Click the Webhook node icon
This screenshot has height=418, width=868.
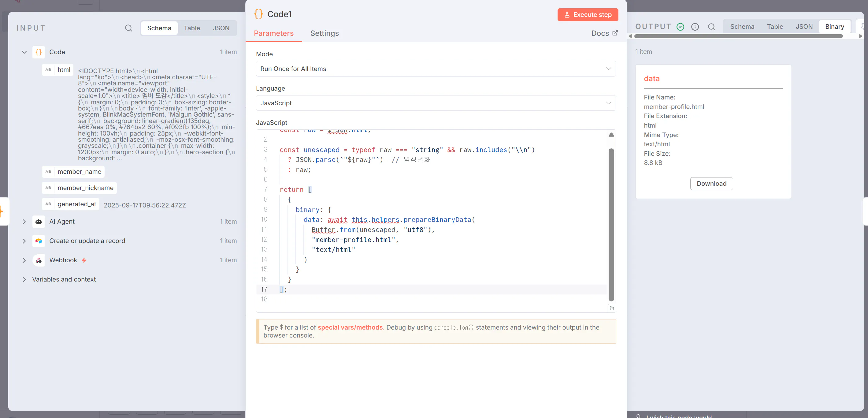point(39,260)
